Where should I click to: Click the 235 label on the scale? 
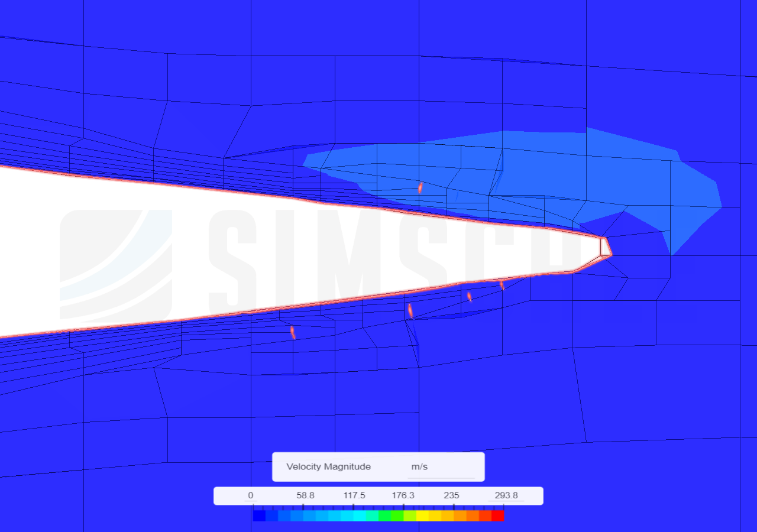pos(451,495)
